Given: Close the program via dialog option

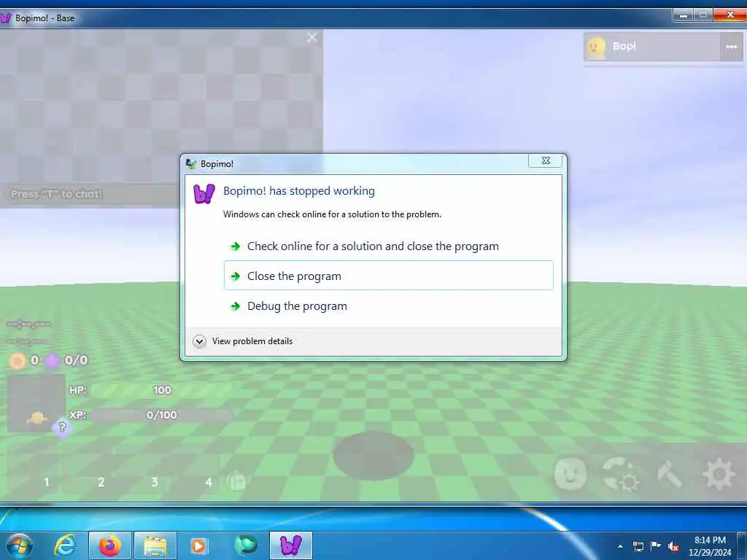Looking at the screenshot, I should tap(388, 275).
